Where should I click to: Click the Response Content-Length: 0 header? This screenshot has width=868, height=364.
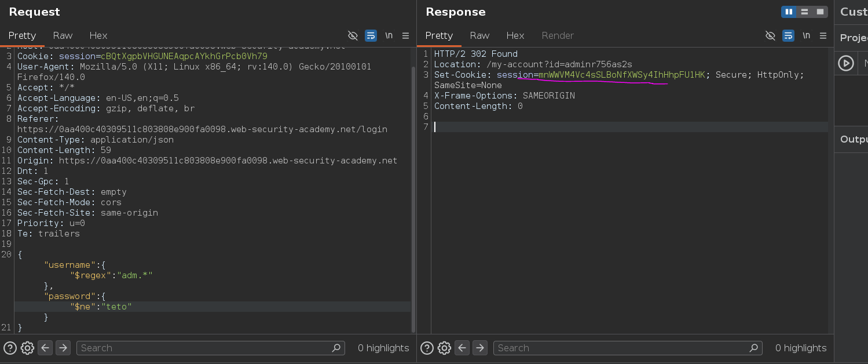tap(478, 106)
